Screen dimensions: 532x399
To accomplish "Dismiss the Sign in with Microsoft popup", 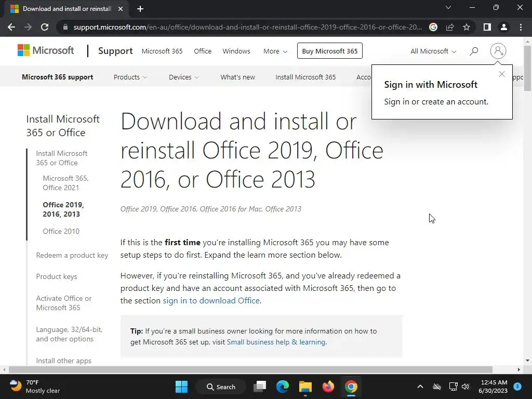I will [502, 74].
